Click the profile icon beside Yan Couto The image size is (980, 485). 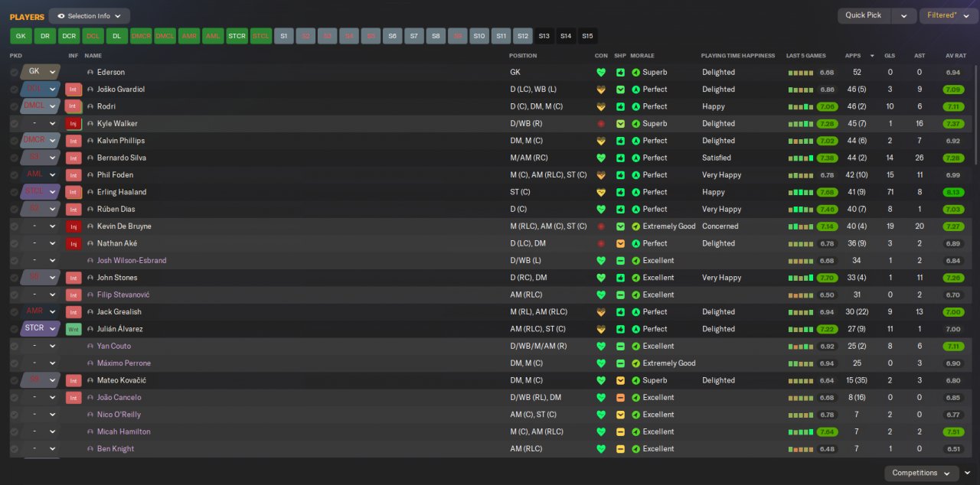[x=90, y=347]
